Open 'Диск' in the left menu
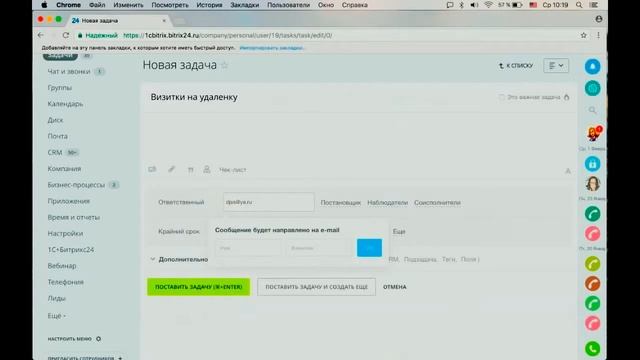Screen dimensions: 640x360 pos(55,120)
